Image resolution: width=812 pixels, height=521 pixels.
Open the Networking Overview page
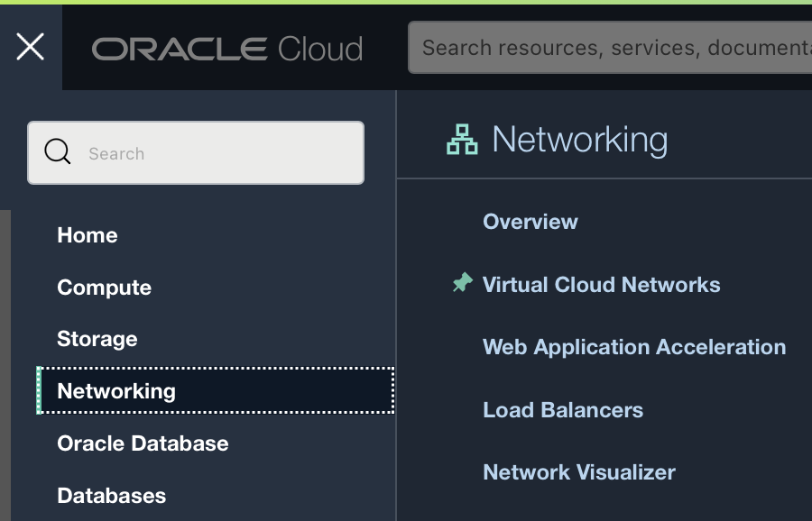pyautogui.click(x=530, y=221)
